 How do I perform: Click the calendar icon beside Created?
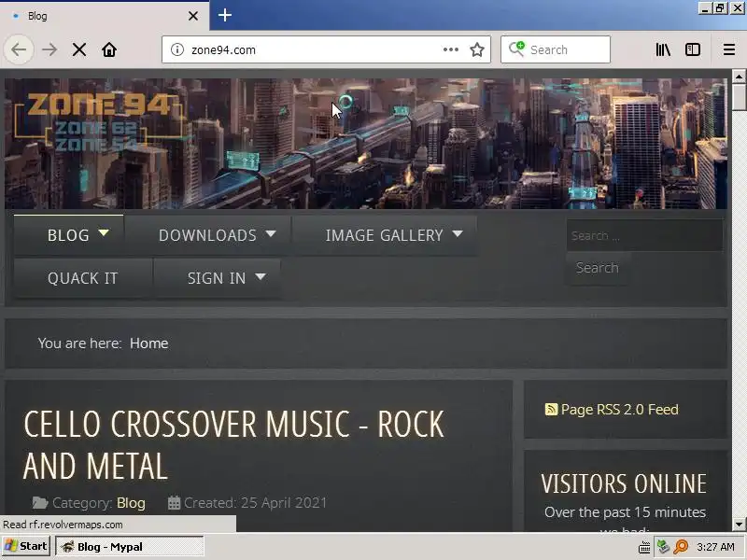coord(174,503)
